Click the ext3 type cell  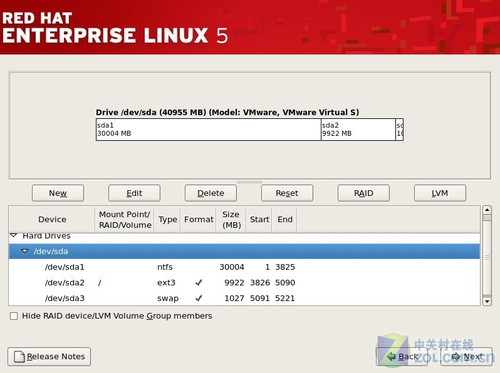click(x=166, y=283)
